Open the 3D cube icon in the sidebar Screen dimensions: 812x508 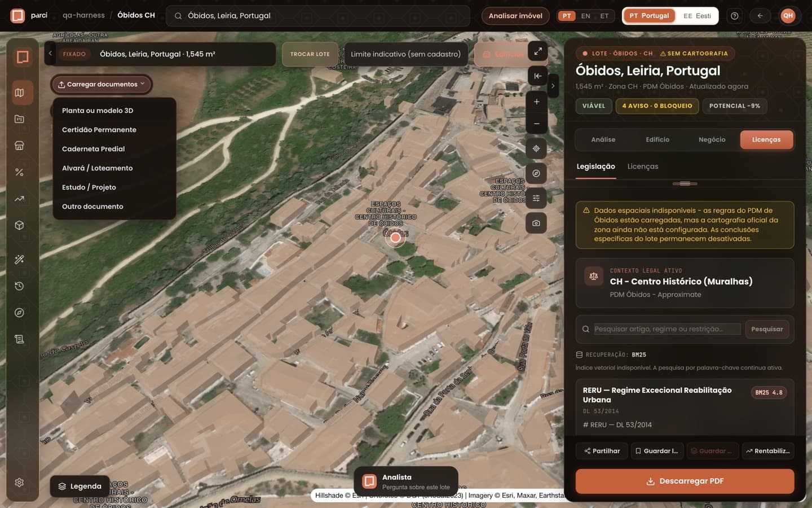tap(20, 225)
